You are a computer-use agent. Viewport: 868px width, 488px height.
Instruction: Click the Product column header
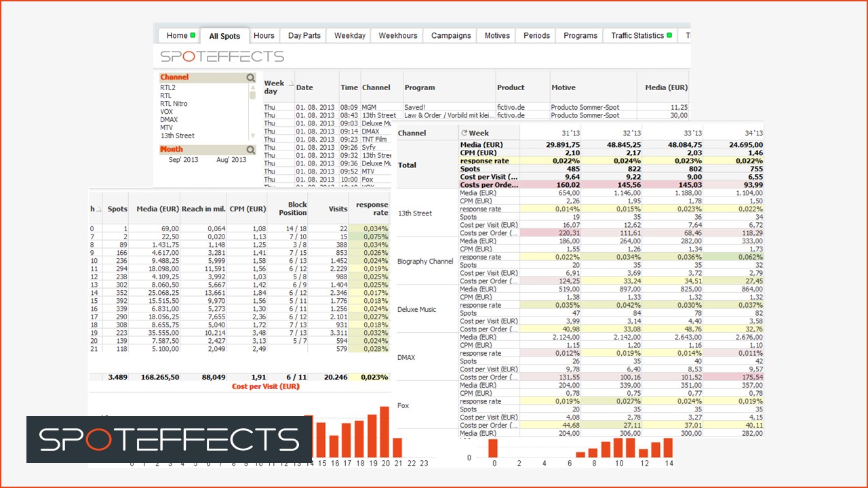pyautogui.click(x=523, y=87)
